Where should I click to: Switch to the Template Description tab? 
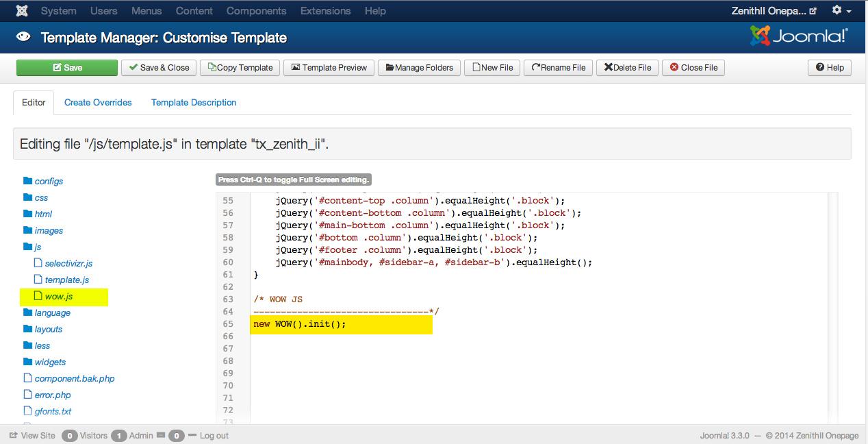(194, 102)
